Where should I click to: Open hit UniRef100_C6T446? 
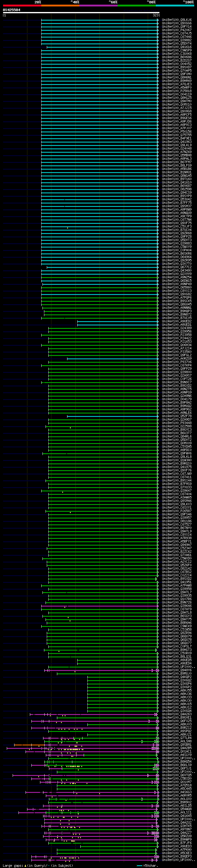[x=177, y=37]
